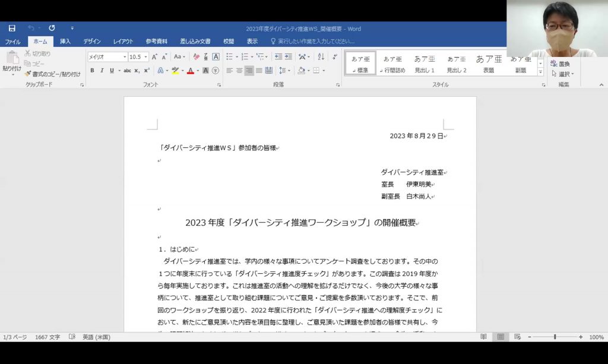This screenshot has height=364, width=608.
Task: Apply the 見出し 1 heading style
Action: pos(425,63)
